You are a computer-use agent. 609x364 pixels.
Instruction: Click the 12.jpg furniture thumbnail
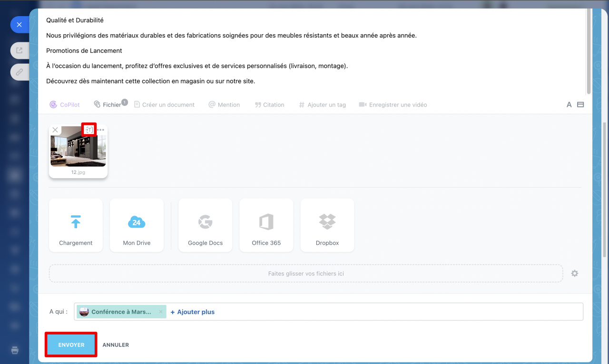[78, 146]
